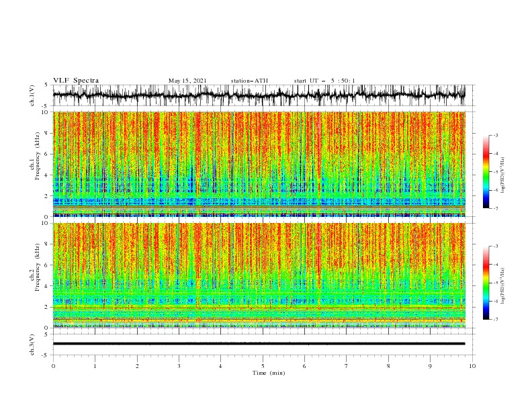The image size is (532, 411).
Task: Click the 'Time (min)' axis label
Action: coord(269,373)
